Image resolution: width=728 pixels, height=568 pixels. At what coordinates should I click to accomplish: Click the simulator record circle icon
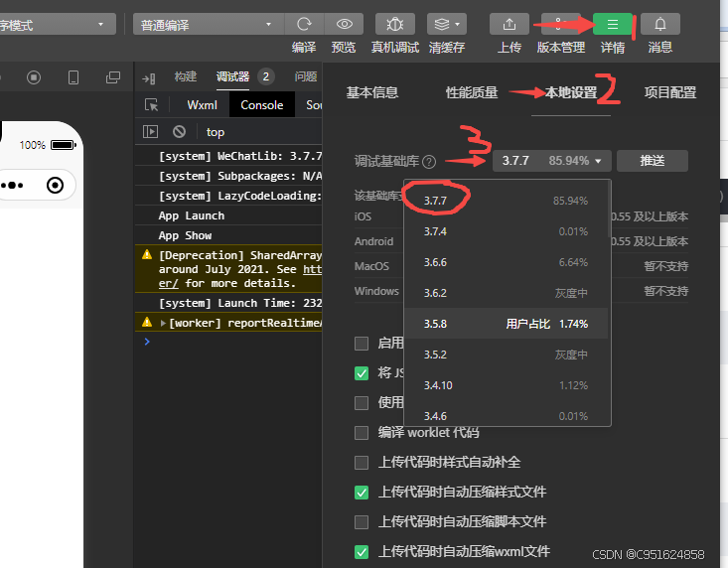click(34, 77)
